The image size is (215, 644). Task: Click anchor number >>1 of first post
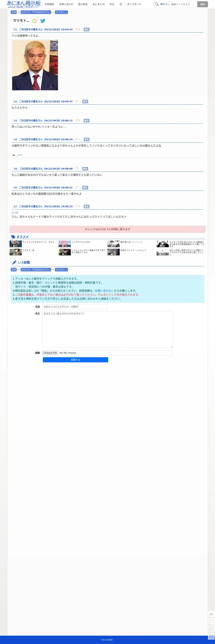(x=15, y=29)
